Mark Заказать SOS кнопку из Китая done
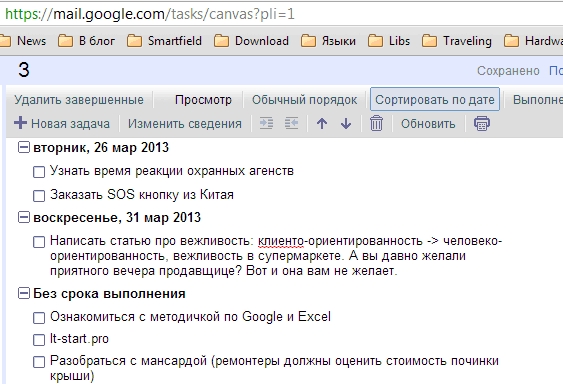563x384 pixels. [x=39, y=196]
